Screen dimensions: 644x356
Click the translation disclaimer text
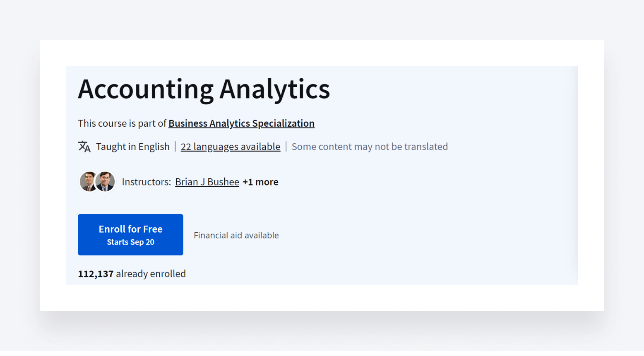(x=370, y=147)
